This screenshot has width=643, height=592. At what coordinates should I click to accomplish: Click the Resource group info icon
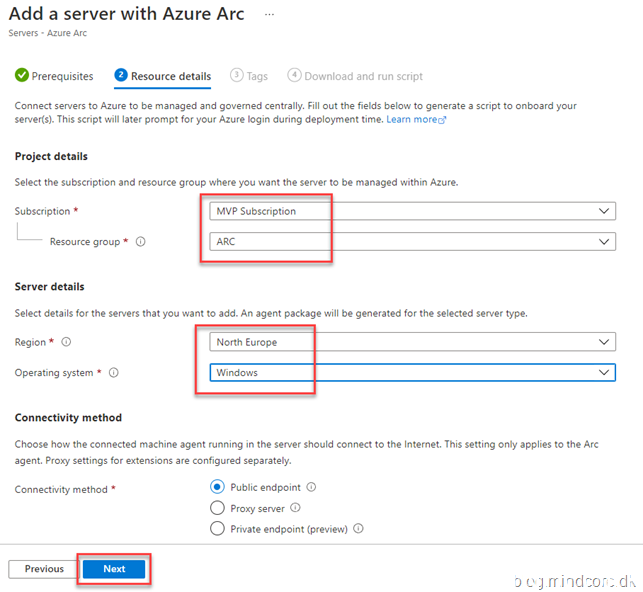(141, 242)
